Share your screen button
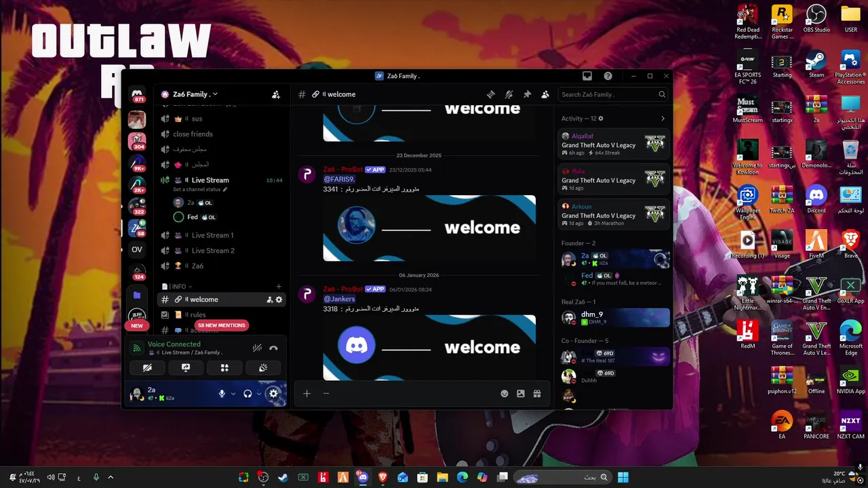 pos(186,368)
